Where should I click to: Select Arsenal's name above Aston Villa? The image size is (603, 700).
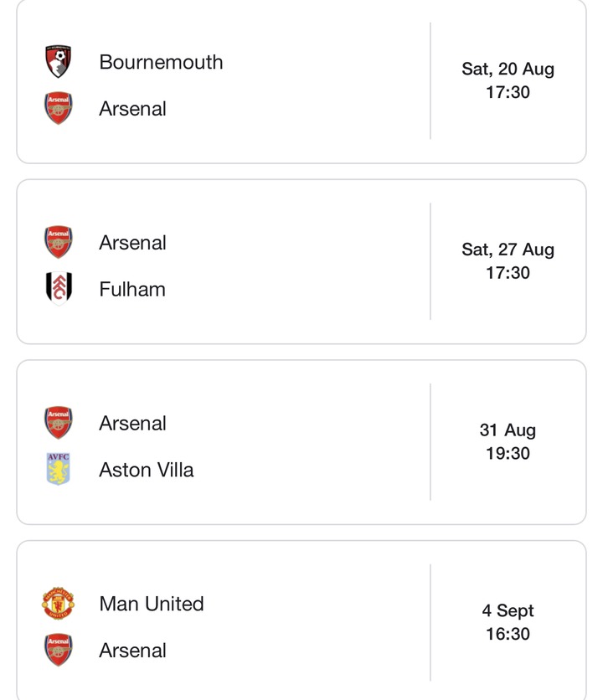[132, 424]
